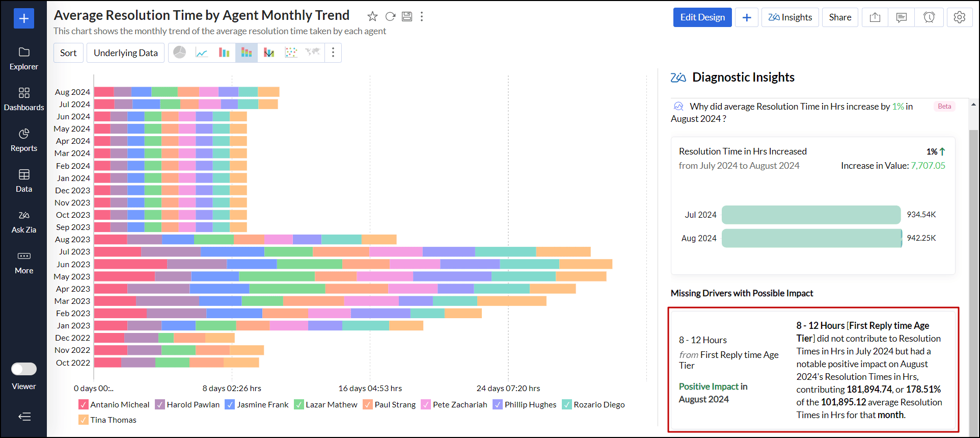Switch chart to pie chart type

[x=180, y=53]
